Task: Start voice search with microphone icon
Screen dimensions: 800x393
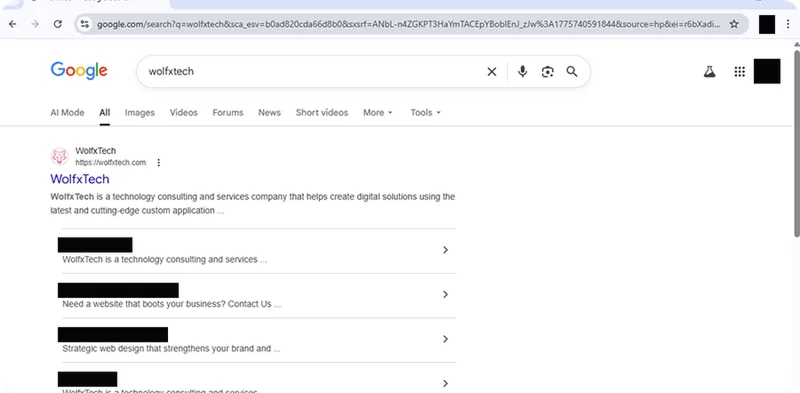Action: tap(522, 71)
